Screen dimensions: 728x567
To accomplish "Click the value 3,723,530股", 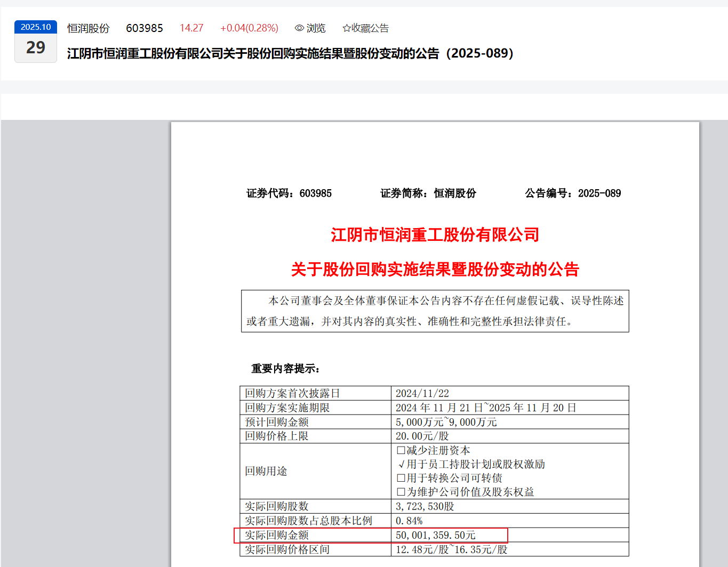I will [x=425, y=506].
